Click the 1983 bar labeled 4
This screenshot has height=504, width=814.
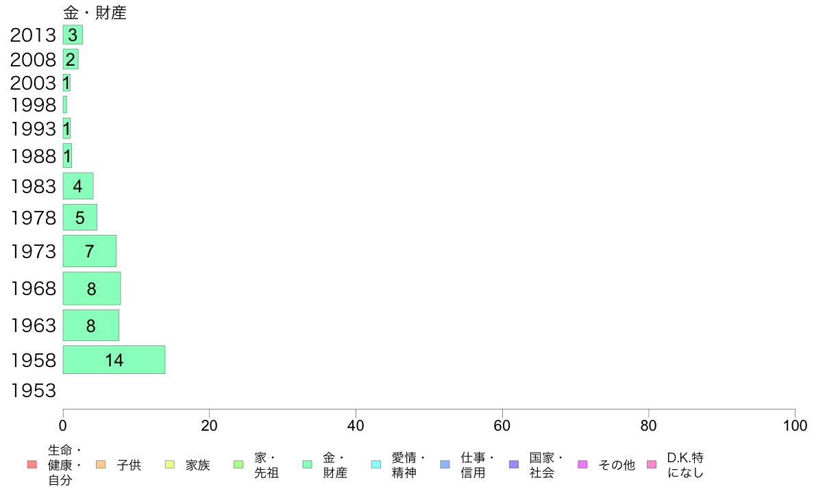click(78, 186)
